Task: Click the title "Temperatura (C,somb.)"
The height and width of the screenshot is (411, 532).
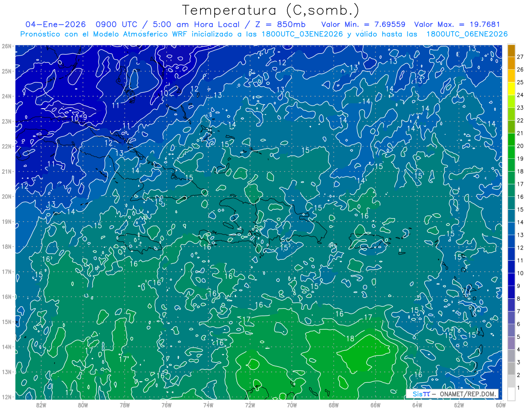Action: [270, 10]
